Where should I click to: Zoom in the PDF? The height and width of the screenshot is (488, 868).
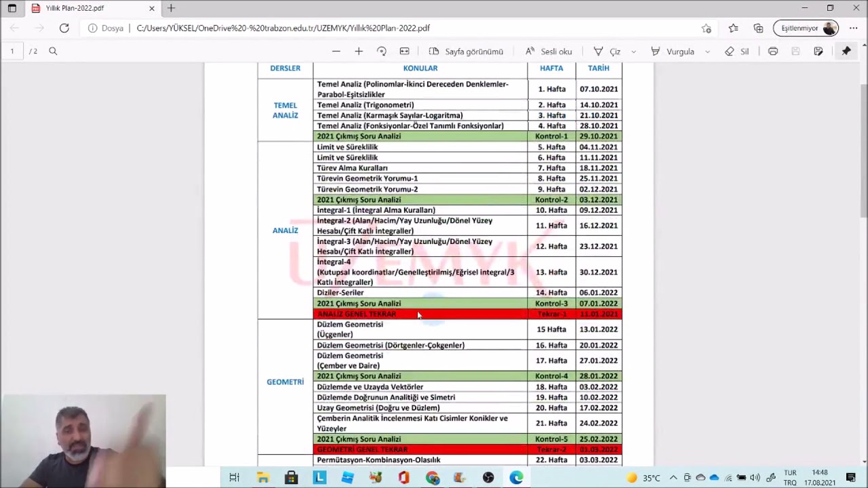pyautogui.click(x=359, y=52)
